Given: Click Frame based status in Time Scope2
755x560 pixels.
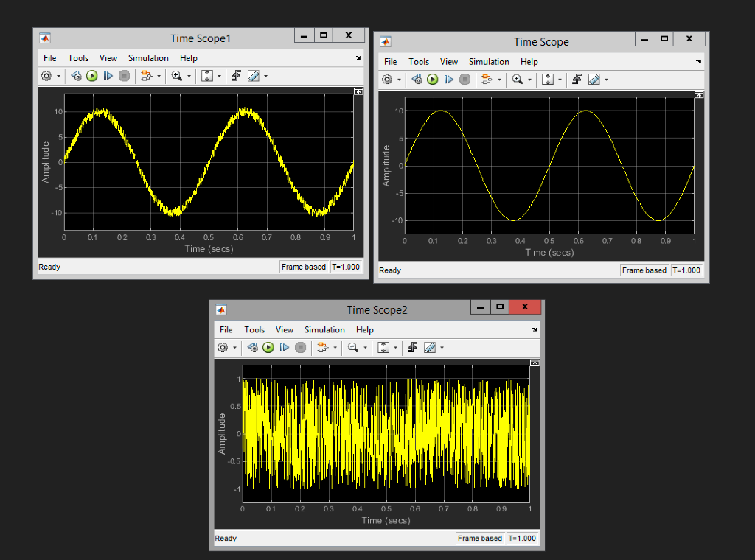Looking at the screenshot, I should click(480, 538).
